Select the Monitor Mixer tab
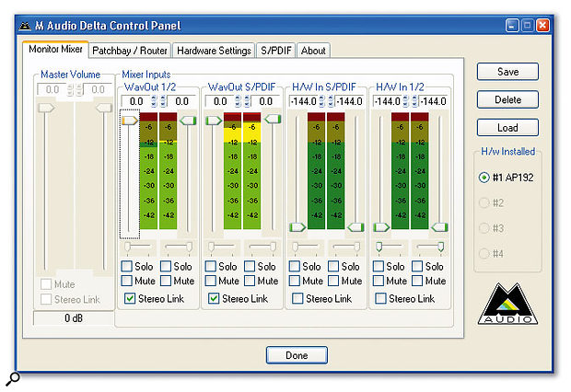The width and height of the screenshot is (571, 392). (x=55, y=49)
